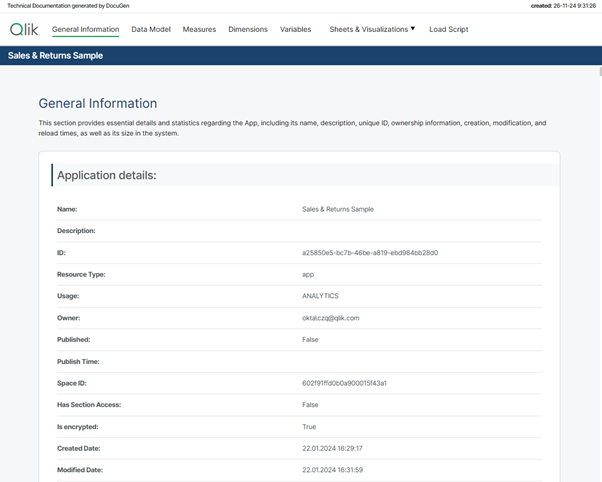Open the Sheets & Visualizations menu
This screenshot has height=482, width=602.
(372, 30)
